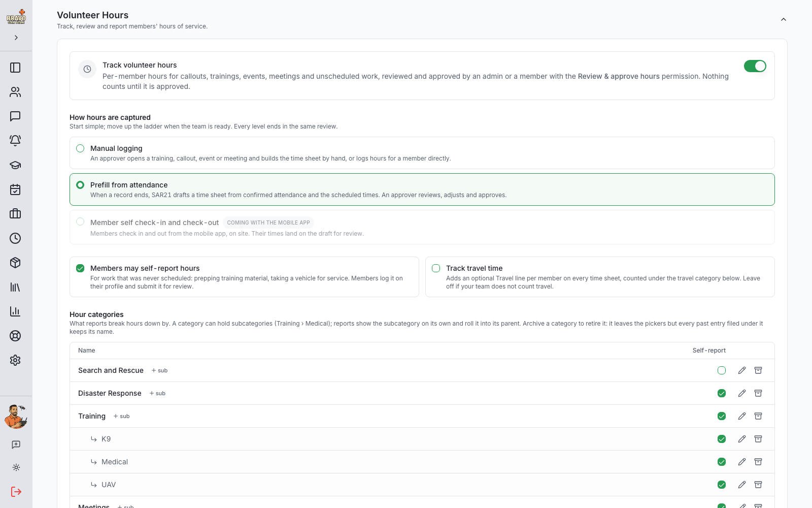Open the alert bell callouts icon
Viewport: 812px width, 508px height.
coord(15,141)
